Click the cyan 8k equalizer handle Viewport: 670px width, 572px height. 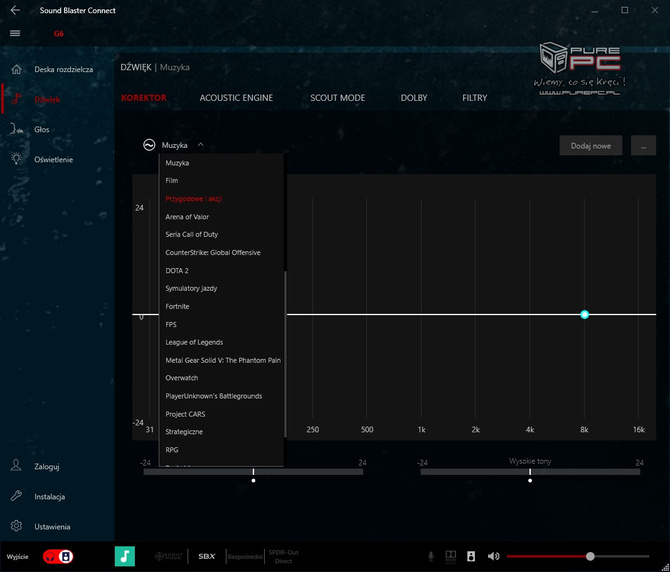coord(585,314)
